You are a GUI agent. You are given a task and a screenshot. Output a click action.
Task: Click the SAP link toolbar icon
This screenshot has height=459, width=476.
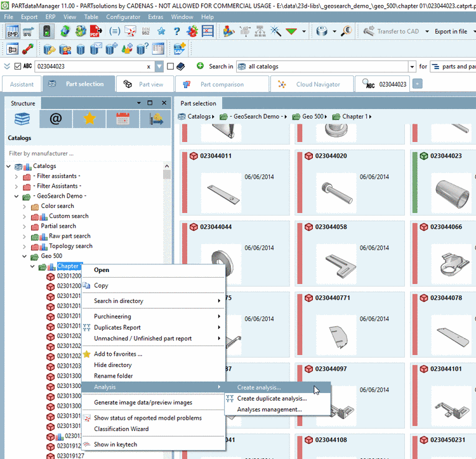(180, 49)
